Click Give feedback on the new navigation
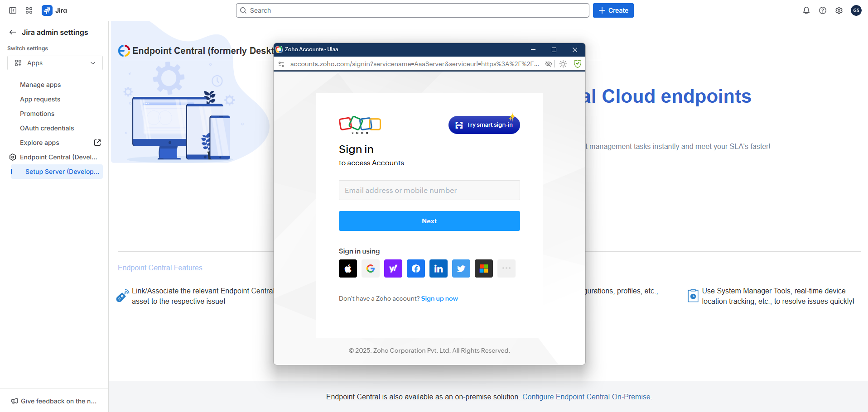Viewport: 868px width, 412px height. point(54,401)
